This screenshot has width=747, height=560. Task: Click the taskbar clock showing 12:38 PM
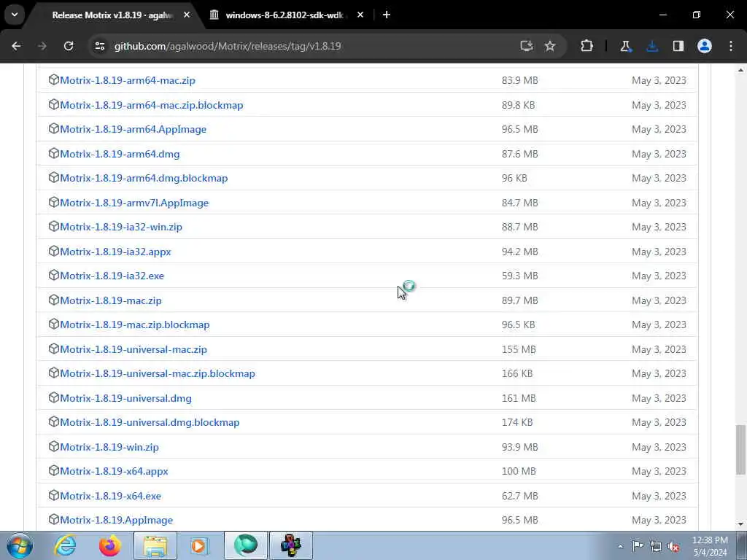(710, 546)
